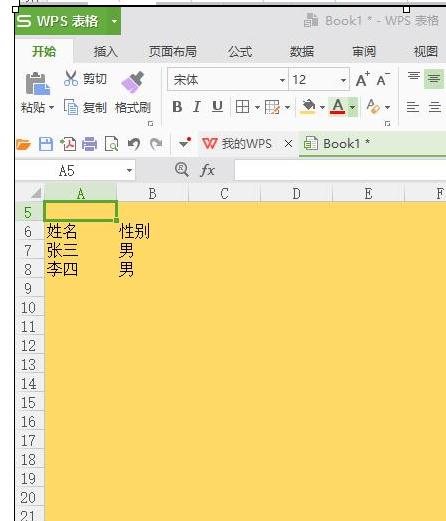Toggle top vertical alignment icon
446x521 pixels.
414,77
